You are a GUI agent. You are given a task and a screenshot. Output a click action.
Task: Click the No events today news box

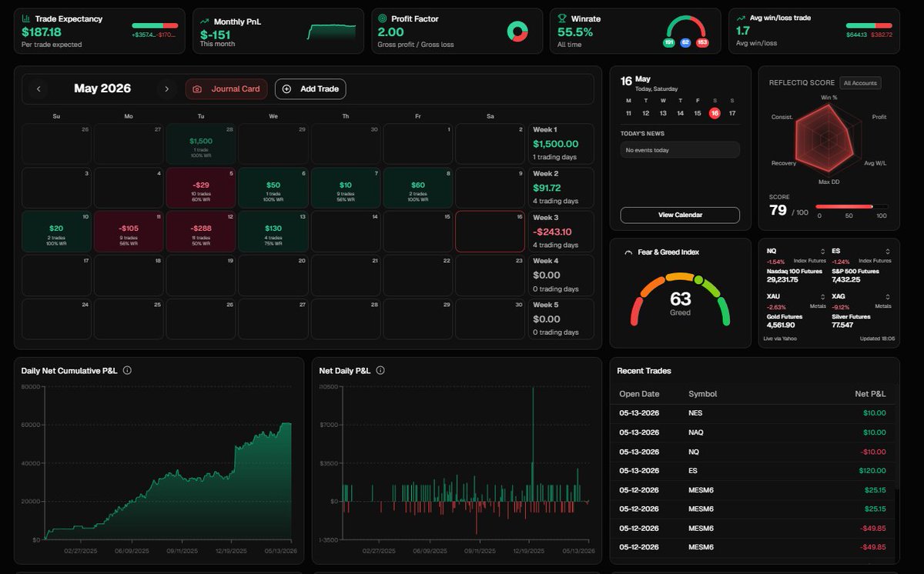pos(680,150)
